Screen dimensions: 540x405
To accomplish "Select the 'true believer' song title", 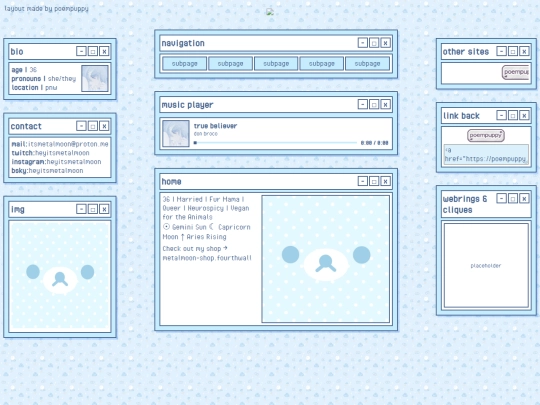I will (215, 126).
